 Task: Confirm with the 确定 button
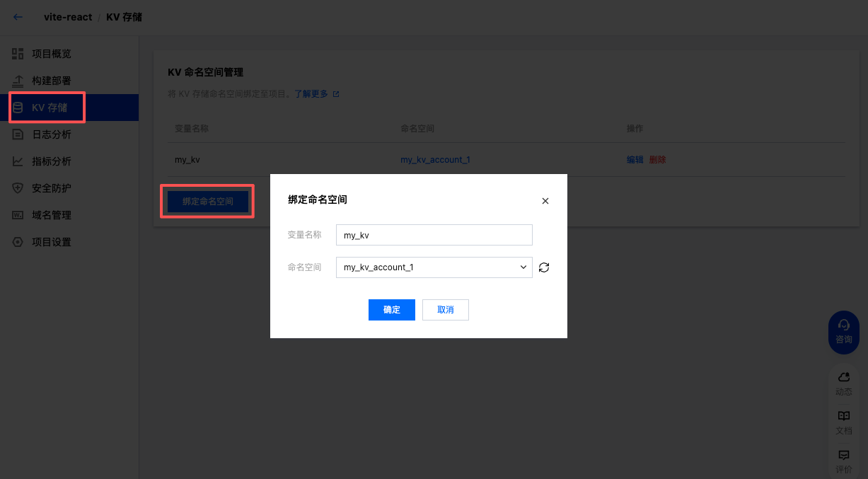(391, 310)
